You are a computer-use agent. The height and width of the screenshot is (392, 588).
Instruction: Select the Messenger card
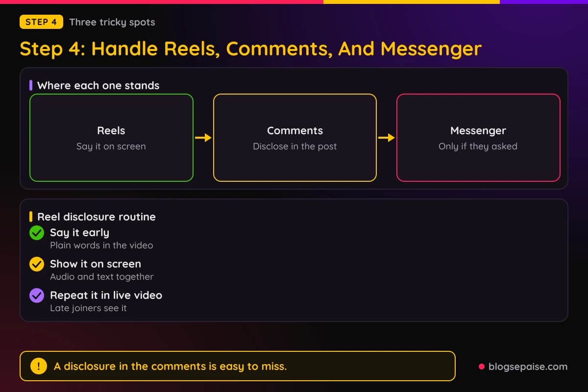click(478, 138)
